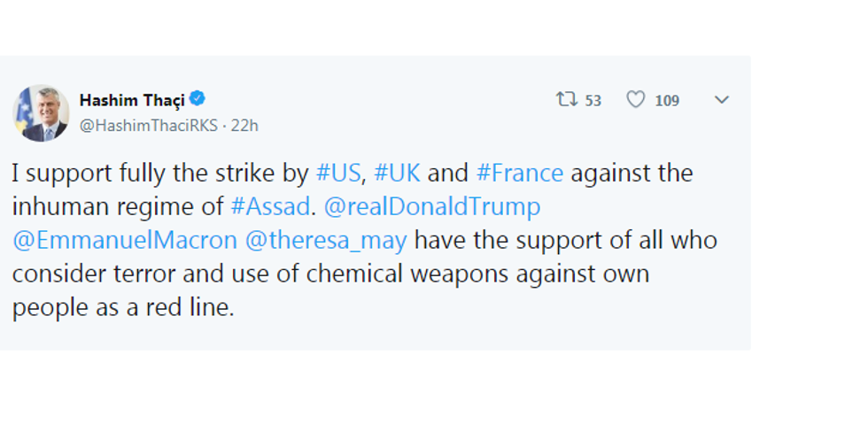Click the blue verified badge
The height and width of the screenshot is (440, 868).
click(x=198, y=99)
